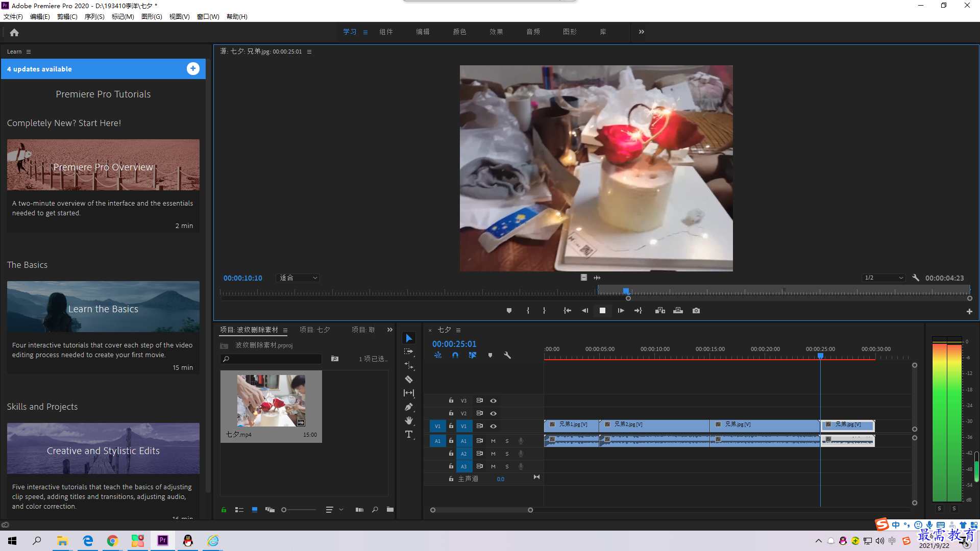Expand project panel tabs overflow chevrons
Viewport: 980px width, 551px height.
[x=390, y=330]
